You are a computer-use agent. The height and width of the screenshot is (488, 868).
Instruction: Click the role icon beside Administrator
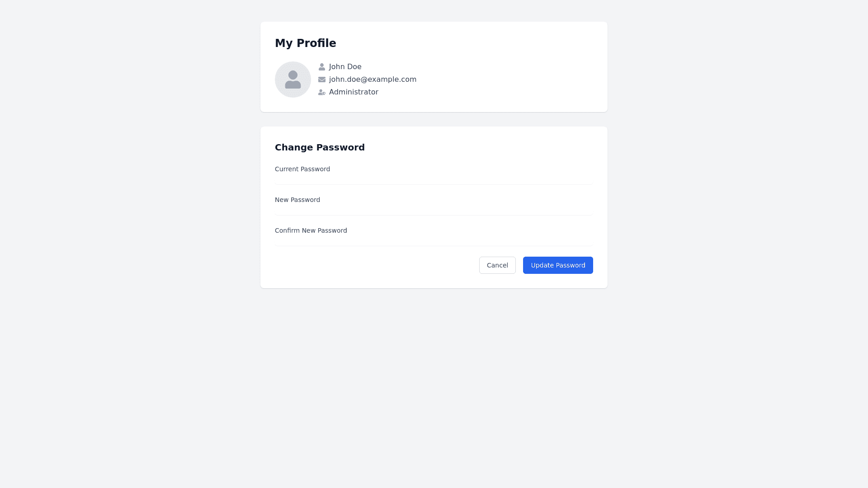point(322,92)
